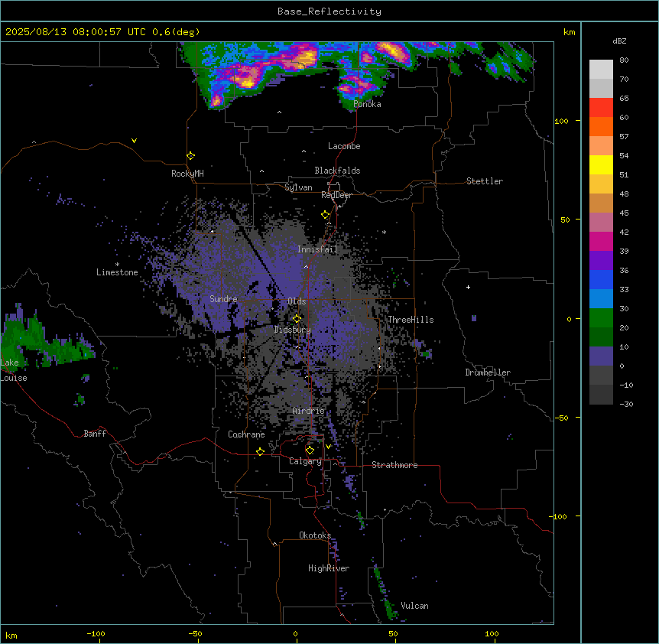The height and width of the screenshot is (644, 659).
Task: Click the -100 tick on the bottom axis
Action: point(96,633)
